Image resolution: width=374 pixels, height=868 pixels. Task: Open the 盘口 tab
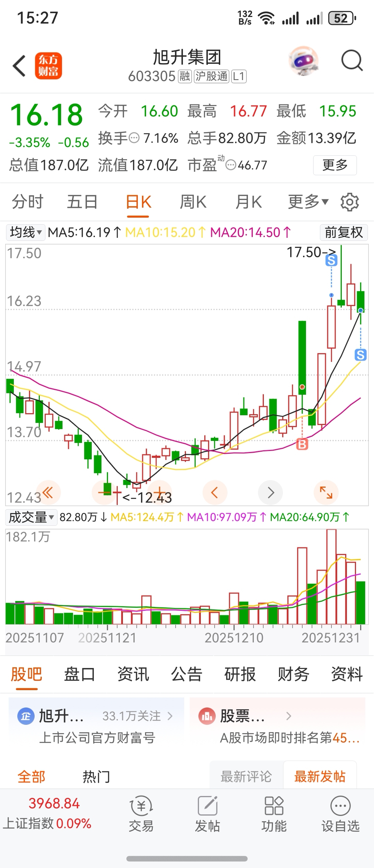tap(80, 674)
